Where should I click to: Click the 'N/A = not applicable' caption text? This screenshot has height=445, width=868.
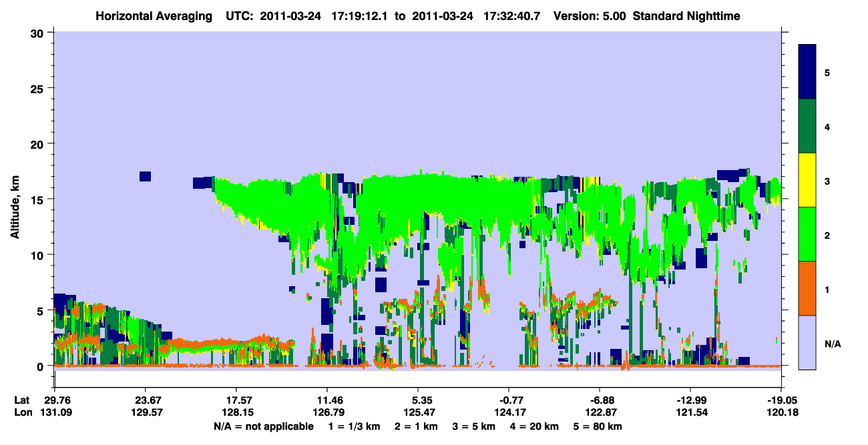click(x=263, y=426)
